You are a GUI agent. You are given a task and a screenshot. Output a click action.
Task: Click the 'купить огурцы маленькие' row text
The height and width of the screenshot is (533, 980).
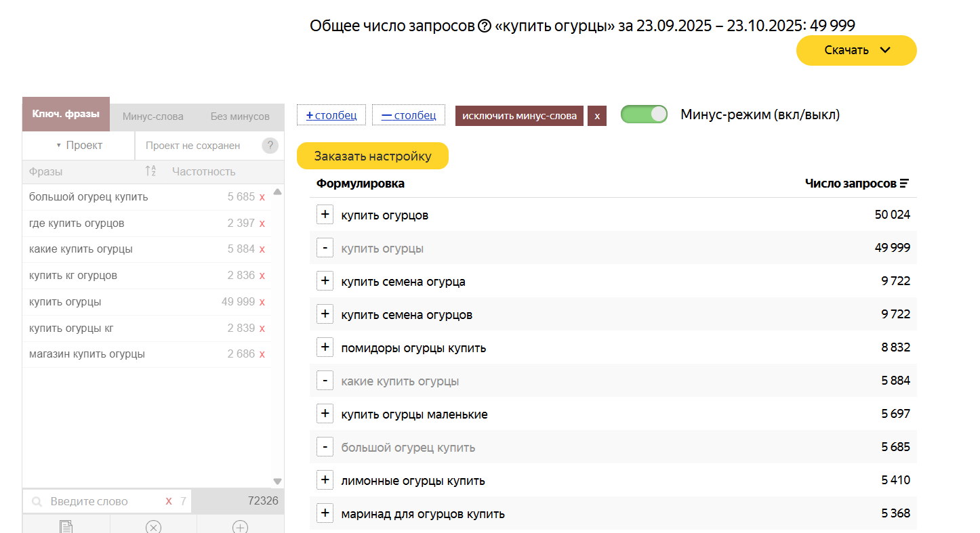[414, 414]
